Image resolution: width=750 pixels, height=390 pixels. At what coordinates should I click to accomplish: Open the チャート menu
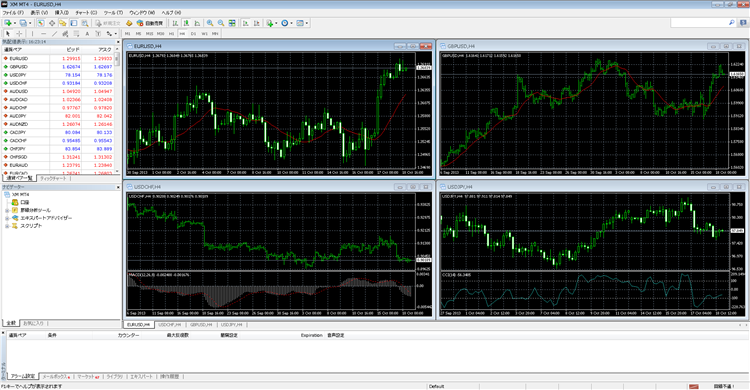click(86, 12)
